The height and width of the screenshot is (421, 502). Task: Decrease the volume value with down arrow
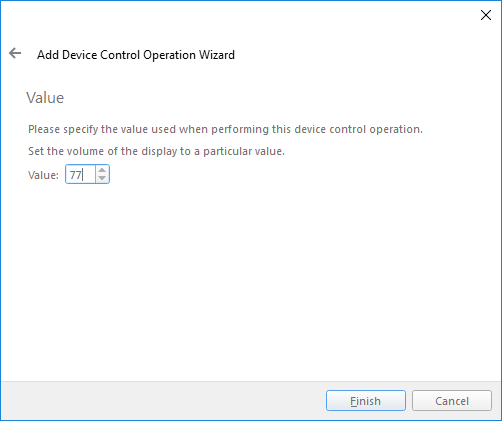coord(102,178)
